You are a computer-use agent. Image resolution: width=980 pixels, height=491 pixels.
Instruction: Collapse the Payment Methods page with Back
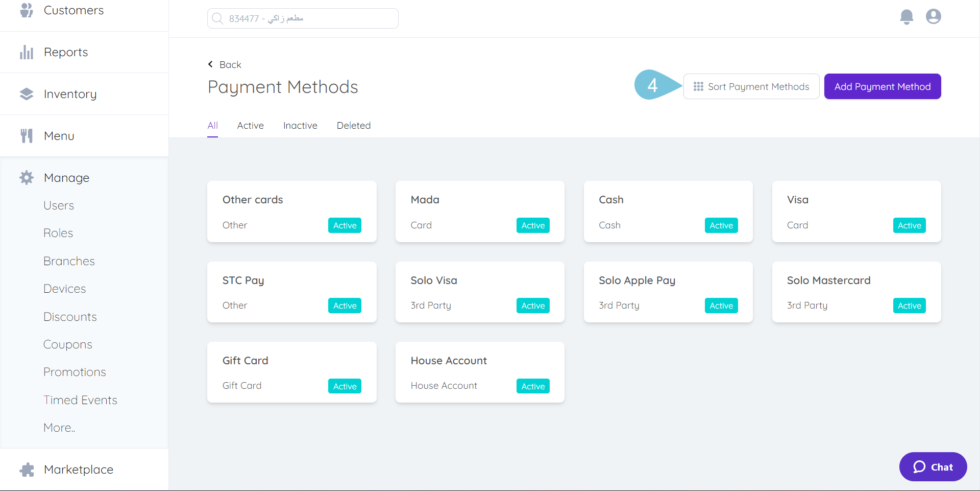pos(224,64)
